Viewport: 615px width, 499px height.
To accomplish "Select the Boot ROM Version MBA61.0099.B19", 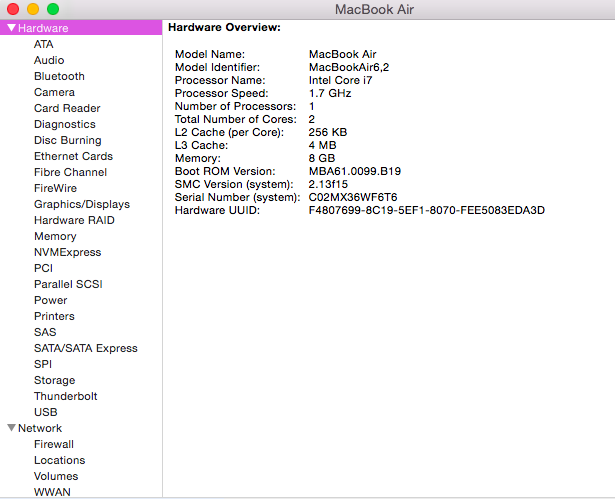I will (355, 171).
